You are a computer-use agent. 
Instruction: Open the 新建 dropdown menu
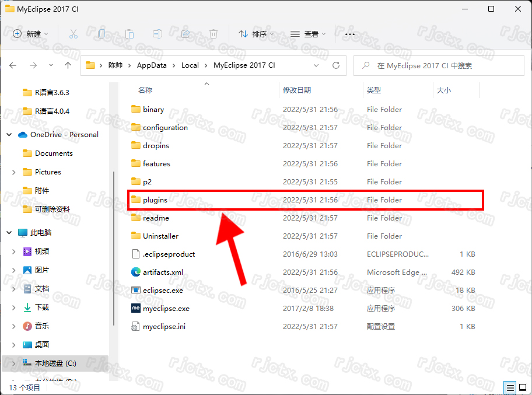[30, 34]
